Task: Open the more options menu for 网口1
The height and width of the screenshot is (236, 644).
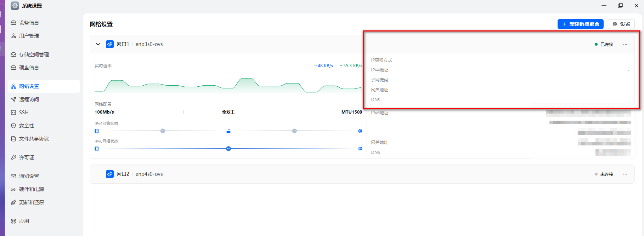Action: tap(625, 44)
